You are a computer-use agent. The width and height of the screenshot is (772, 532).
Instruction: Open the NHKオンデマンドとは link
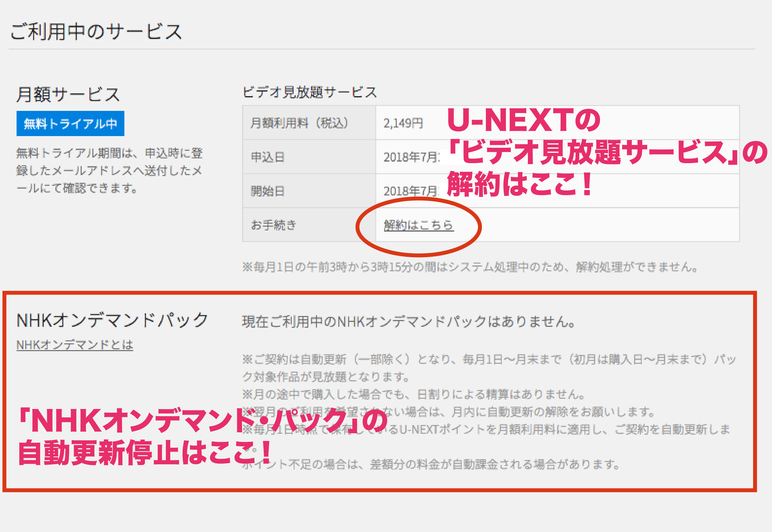click(x=75, y=345)
